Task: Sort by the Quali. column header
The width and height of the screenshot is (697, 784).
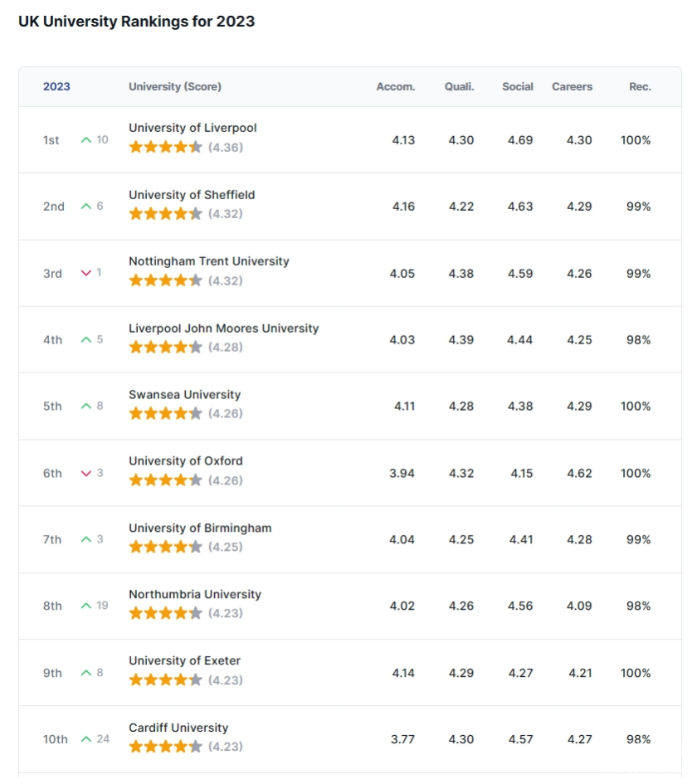Action: coord(459,86)
